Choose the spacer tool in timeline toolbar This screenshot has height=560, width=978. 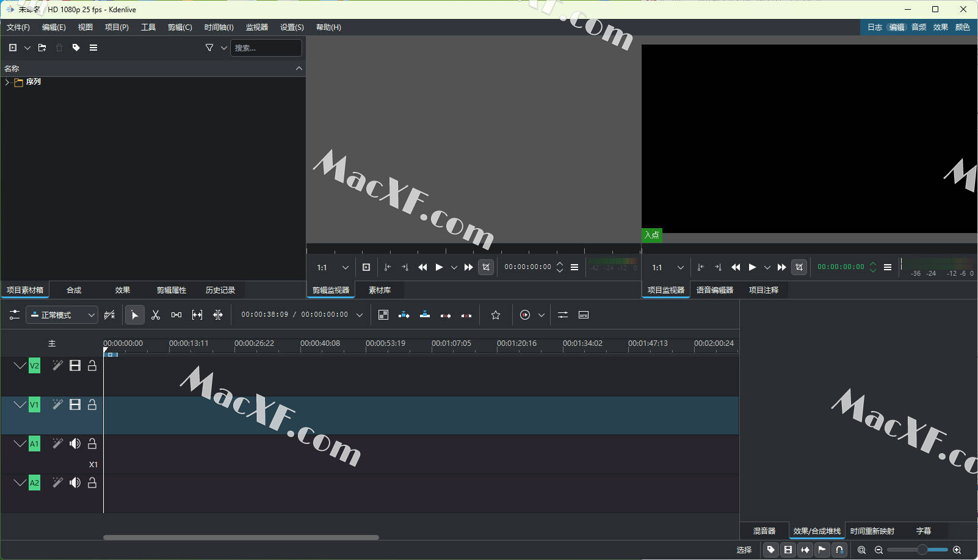[x=176, y=315]
